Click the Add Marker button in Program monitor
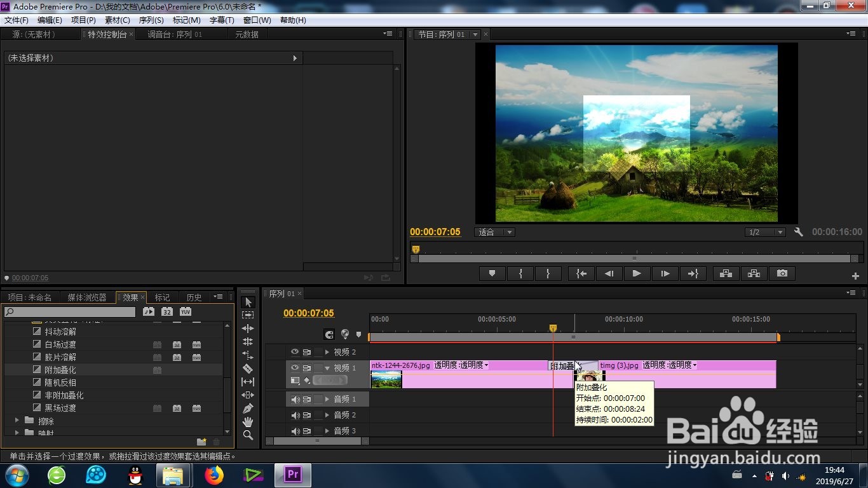Viewport: 868px width, 488px height. coord(492,273)
